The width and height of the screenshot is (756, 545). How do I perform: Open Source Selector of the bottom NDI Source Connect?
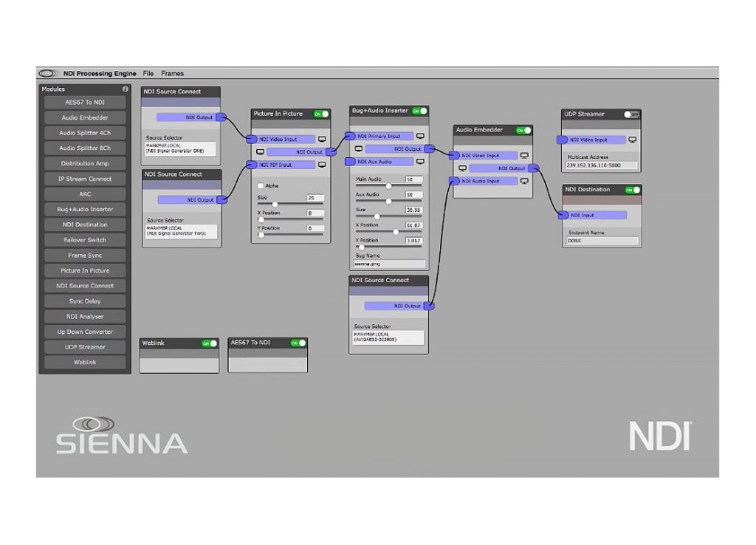click(388, 337)
